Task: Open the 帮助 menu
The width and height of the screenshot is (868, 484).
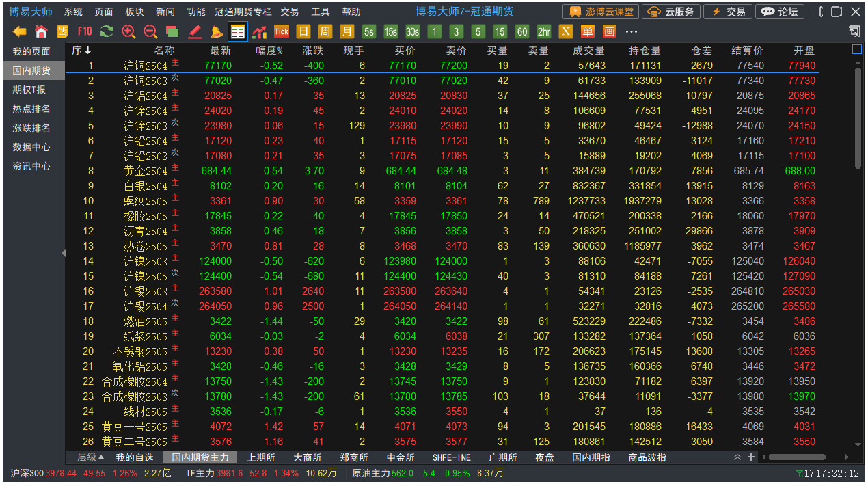Action: click(x=351, y=12)
